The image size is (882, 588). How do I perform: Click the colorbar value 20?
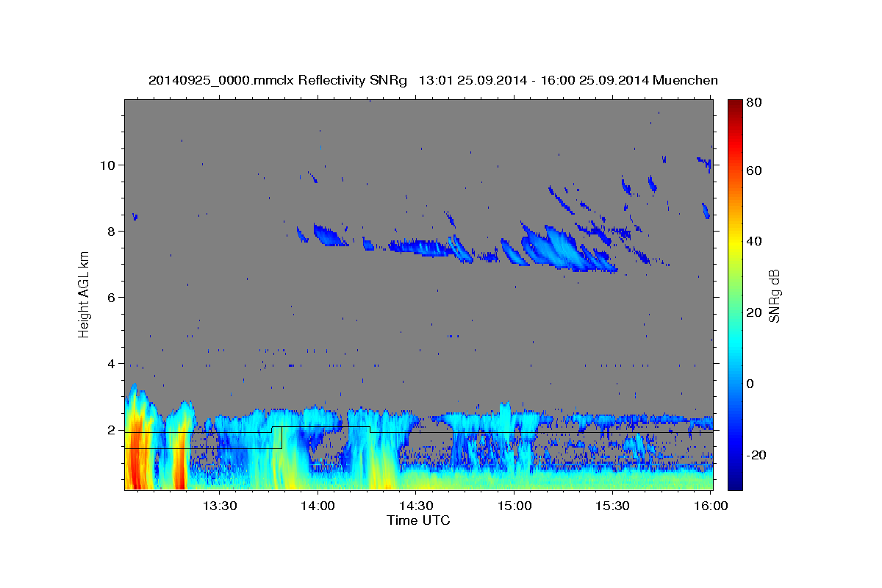[754, 312]
